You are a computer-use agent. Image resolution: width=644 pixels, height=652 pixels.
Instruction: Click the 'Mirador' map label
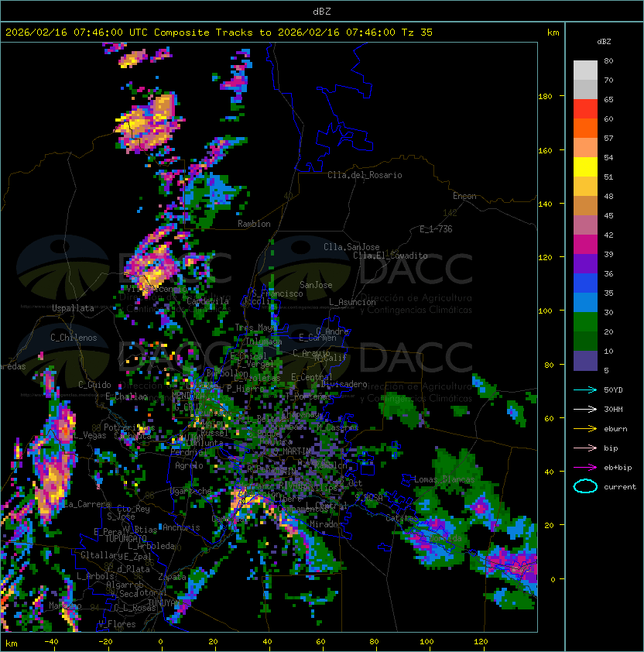coord(327,524)
